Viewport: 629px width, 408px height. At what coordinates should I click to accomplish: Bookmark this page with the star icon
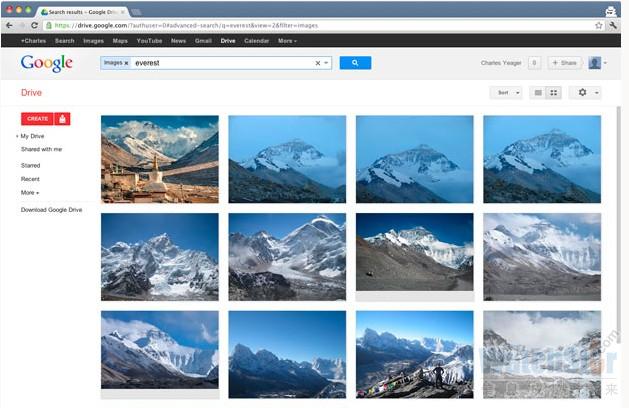[x=598, y=25]
